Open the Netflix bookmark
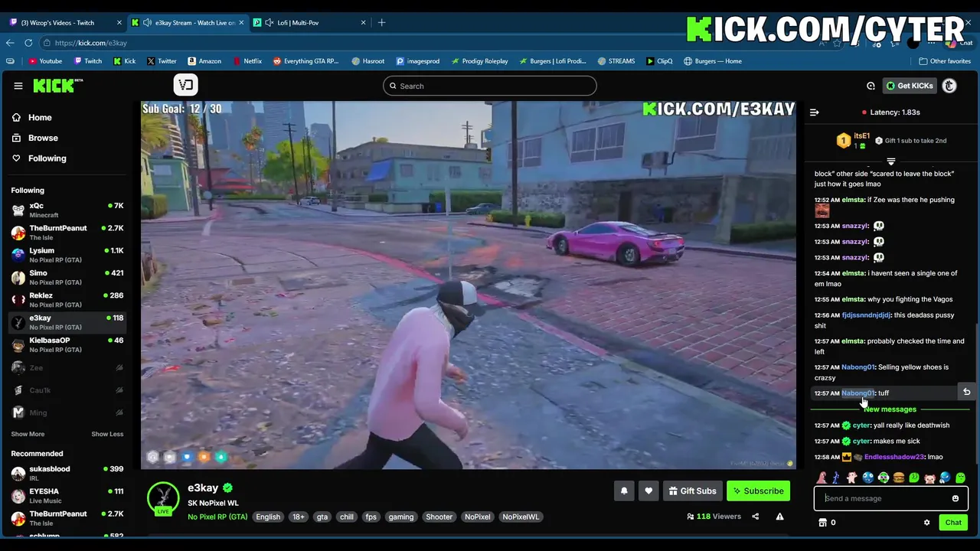Screen dimensions: 980x551 tap(247, 61)
